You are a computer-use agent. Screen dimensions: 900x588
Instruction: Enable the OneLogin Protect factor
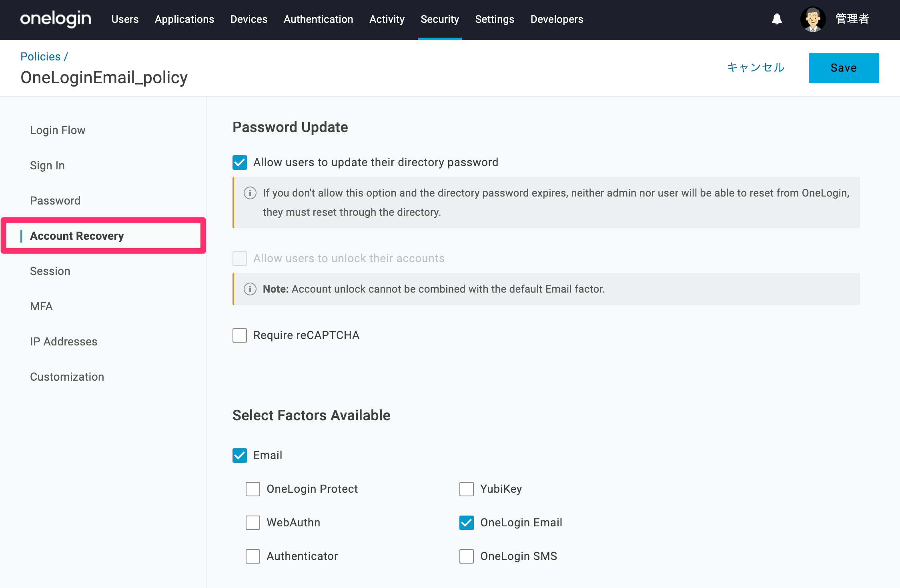click(x=253, y=489)
